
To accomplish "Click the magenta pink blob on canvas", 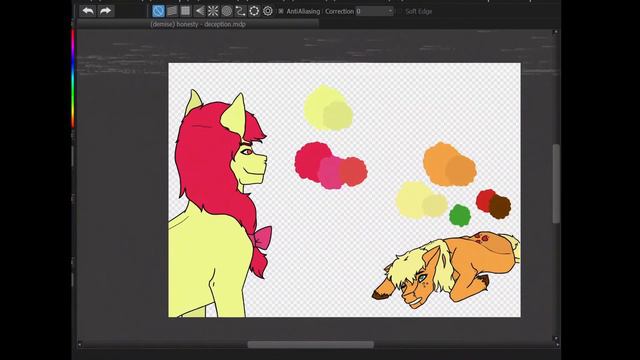I will tap(330, 173).
